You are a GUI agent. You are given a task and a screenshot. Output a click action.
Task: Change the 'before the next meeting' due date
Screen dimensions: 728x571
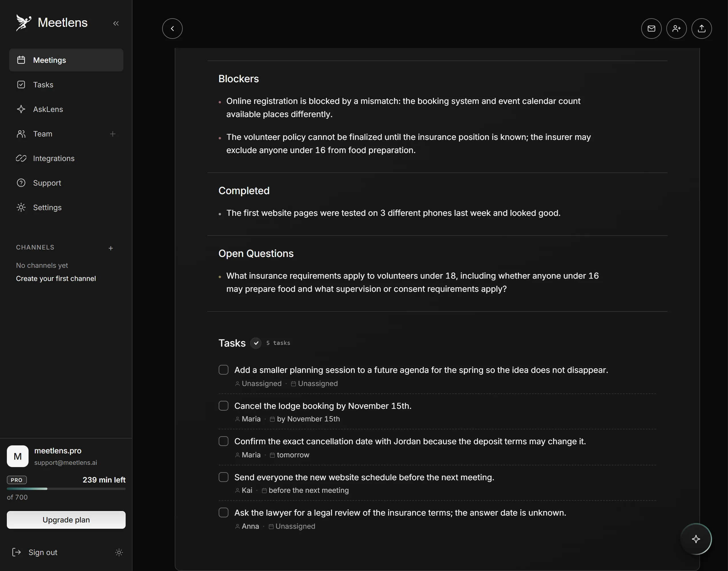(305, 490)
